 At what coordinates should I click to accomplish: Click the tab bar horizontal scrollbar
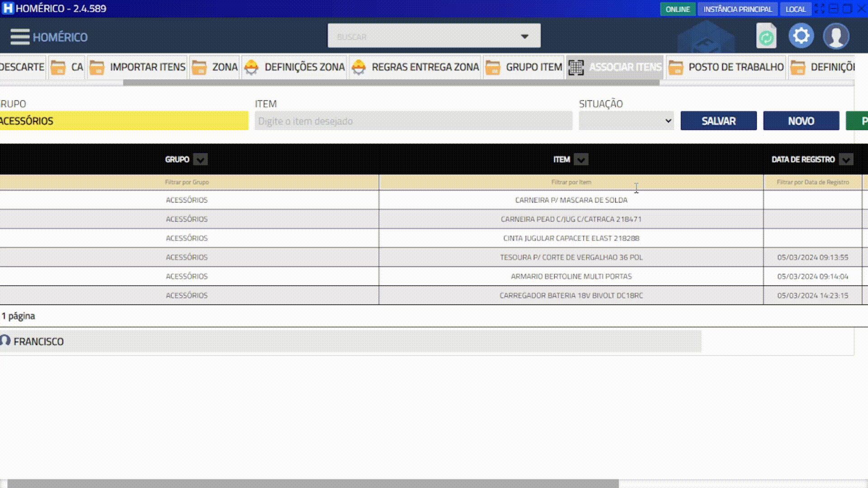391,83
